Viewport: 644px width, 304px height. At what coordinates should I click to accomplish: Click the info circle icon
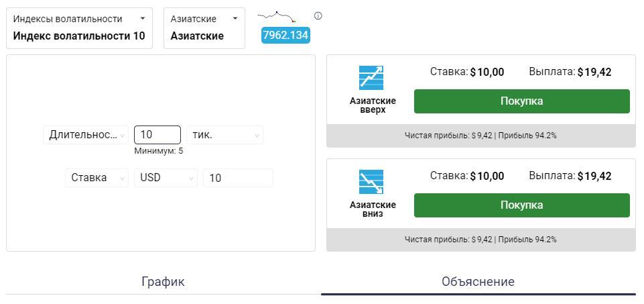tap(318, 16)
